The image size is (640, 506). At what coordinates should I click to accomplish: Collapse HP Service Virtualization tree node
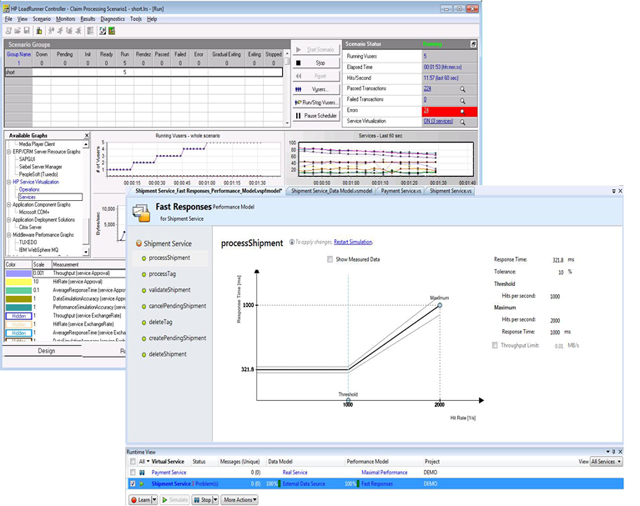tap(9, 182)
